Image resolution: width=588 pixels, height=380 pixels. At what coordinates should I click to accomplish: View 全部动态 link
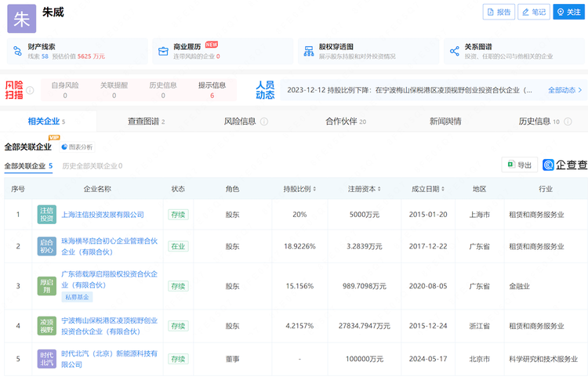tap(564, 90)
